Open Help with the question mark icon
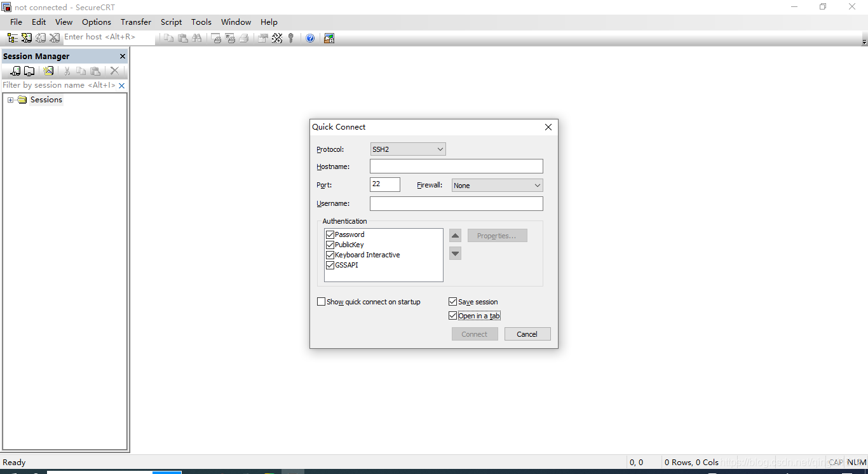 click(x=310, y=38)
